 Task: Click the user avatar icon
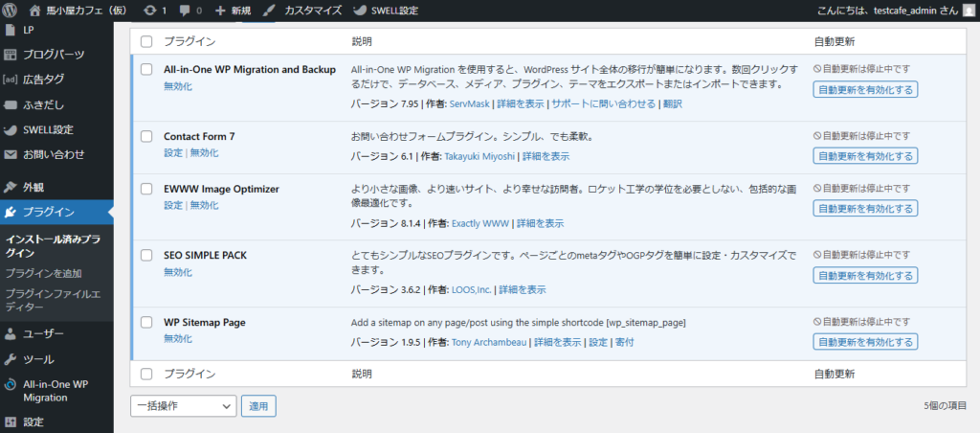click(x=968, y=11)
